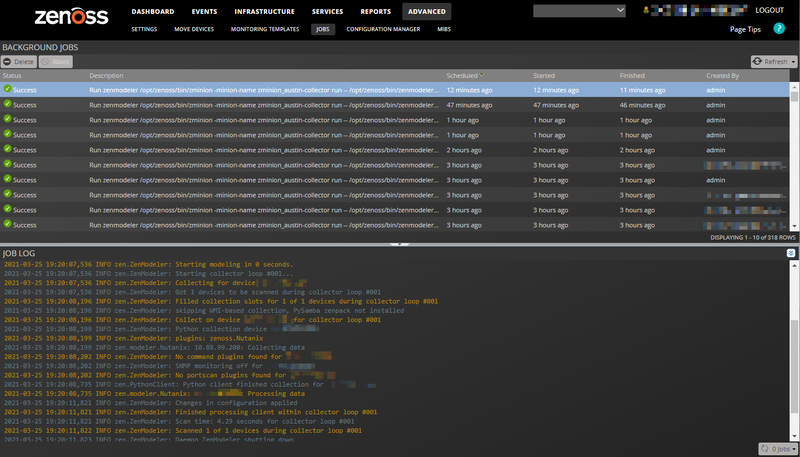Click the jobs table vertical scrollbar
Image resolution: width=800 pixels, height=457 pixels.
[794, 157]
